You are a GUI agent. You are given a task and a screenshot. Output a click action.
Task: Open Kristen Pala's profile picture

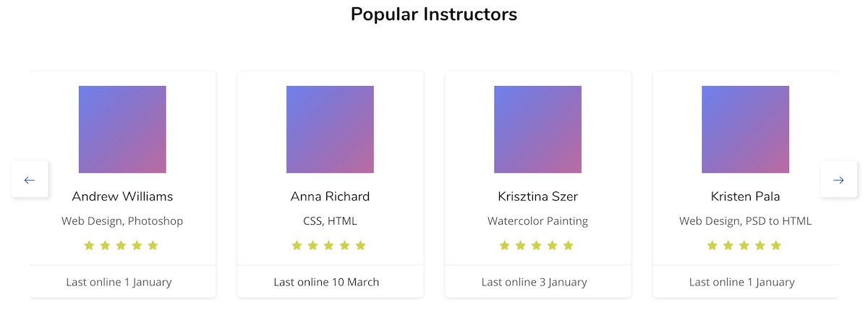pos(745,129)
